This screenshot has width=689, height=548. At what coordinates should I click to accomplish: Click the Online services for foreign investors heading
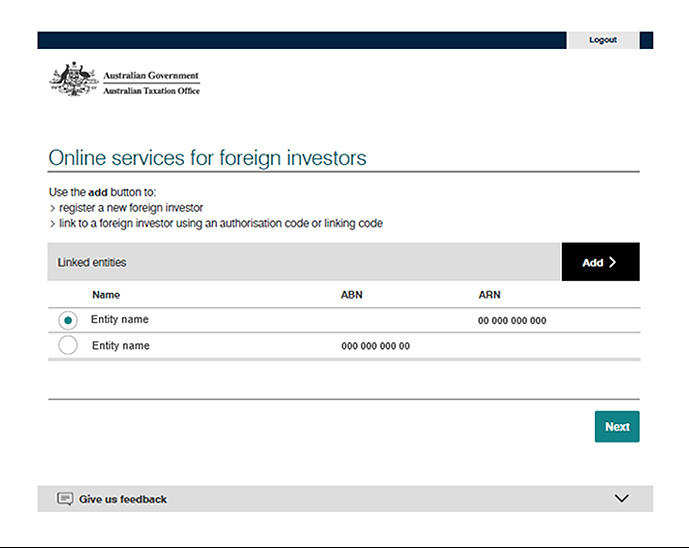(207, 158)
